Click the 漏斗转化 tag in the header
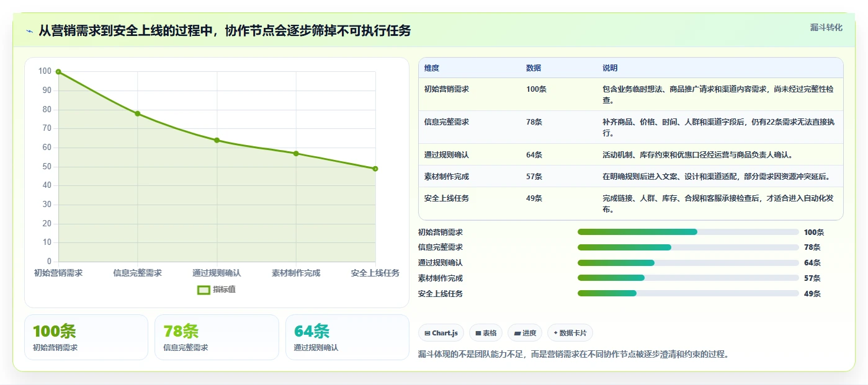 [826, 27]
